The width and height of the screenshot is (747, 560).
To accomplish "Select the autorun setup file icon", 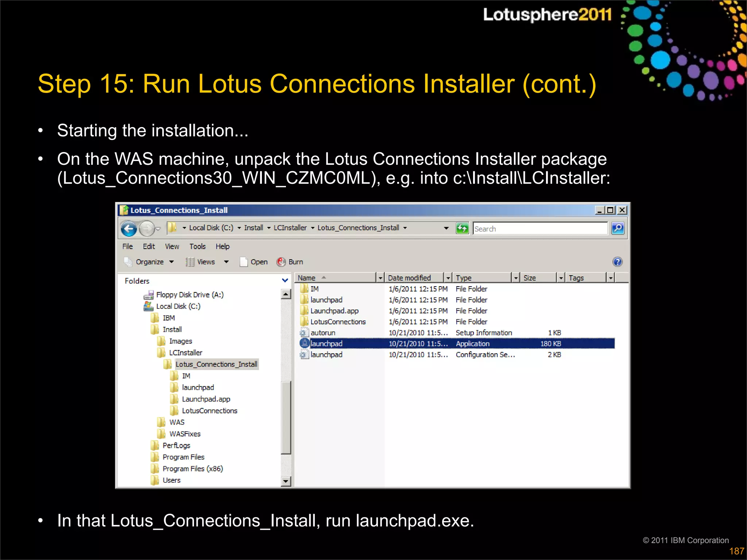I will point(304,332).
